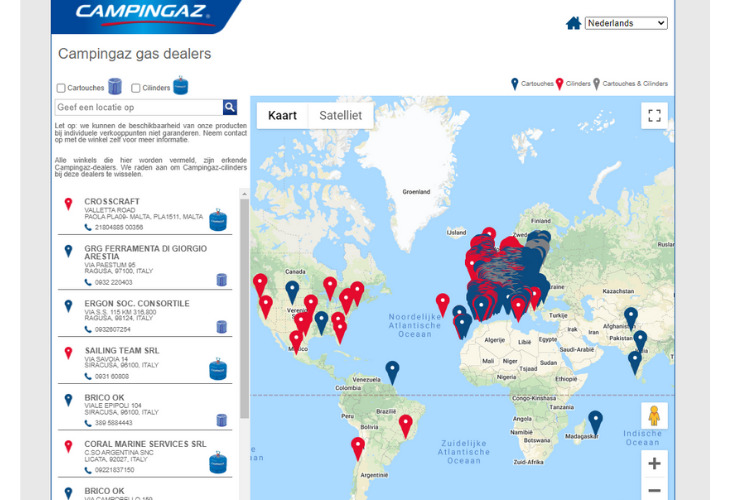Image resolution: width=730 pixels, height=500 pixels.
Task: Click the cylinder image next to Cilinders
Action: pos(181,86)
